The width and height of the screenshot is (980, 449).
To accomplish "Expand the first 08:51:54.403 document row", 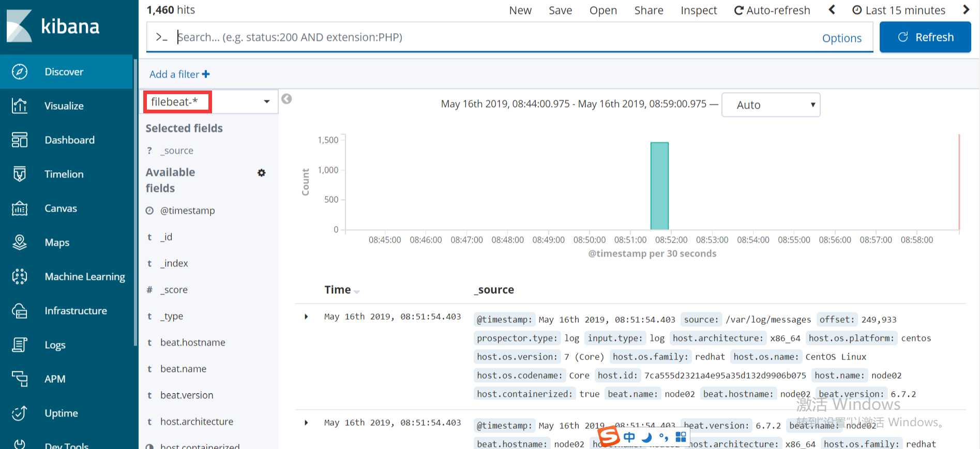I will coord(306,317).
